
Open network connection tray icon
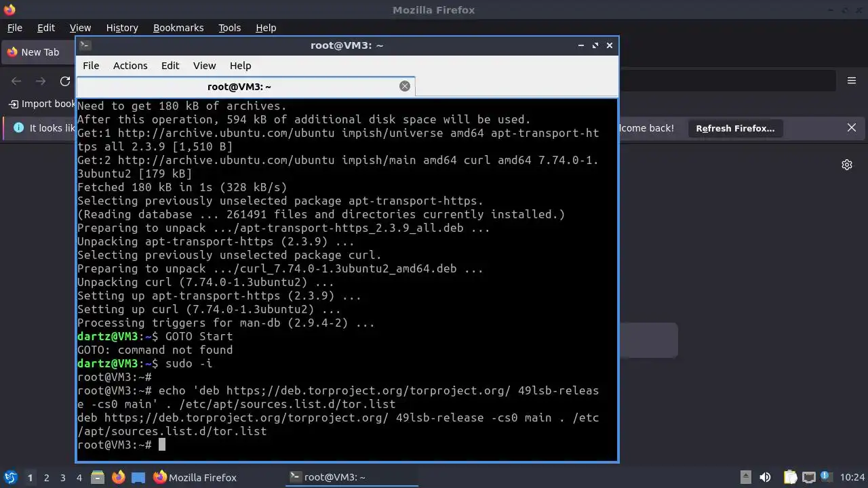click(x=808, y=477)
